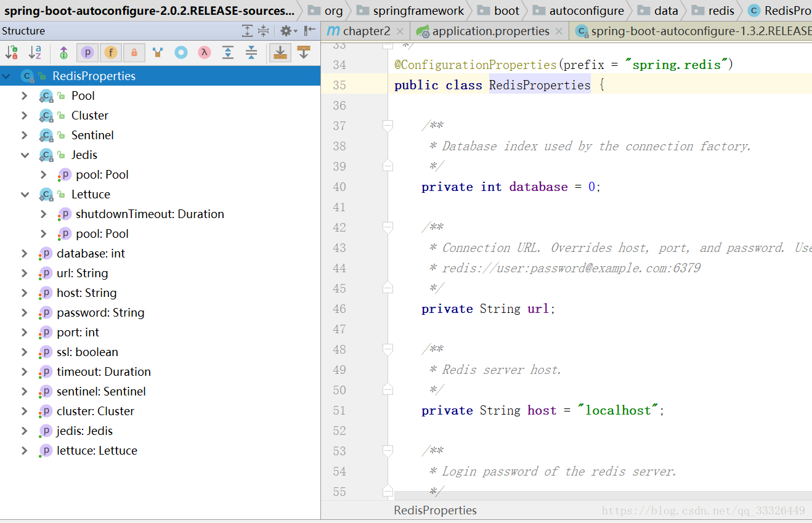Click Collapse All icon in Structure toolbar
The height and width of the screenshot is (523, 812).
click(x=252, y=53)
